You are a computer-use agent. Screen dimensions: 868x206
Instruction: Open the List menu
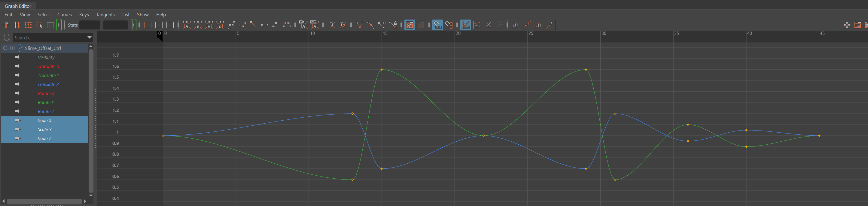click(126, 14)
